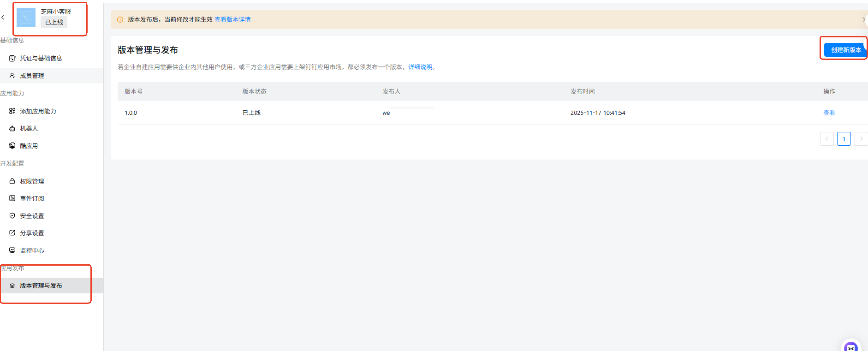Open the chat assistant floating icon
This screenshot has width=868, height=351.
[x=851, y=347]
